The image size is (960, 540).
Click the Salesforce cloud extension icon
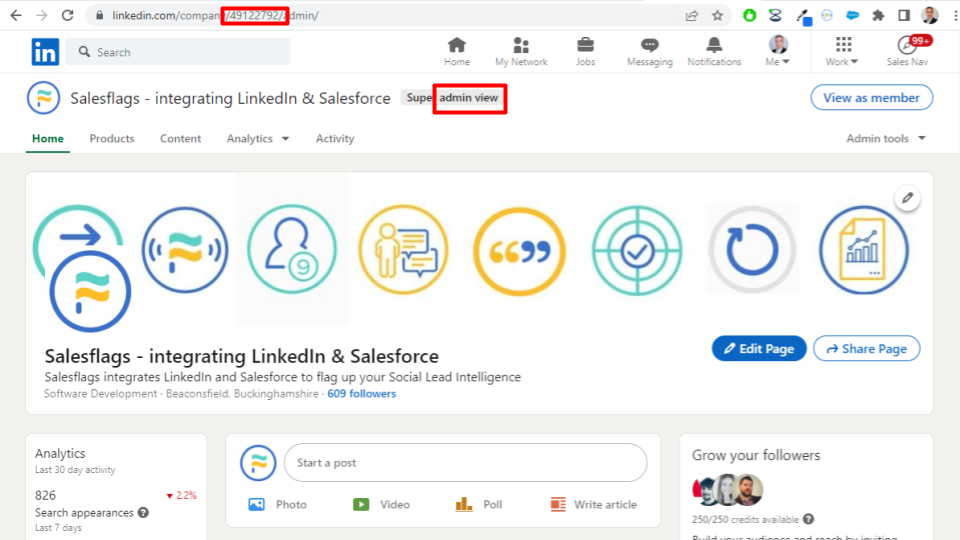point(853,15)
